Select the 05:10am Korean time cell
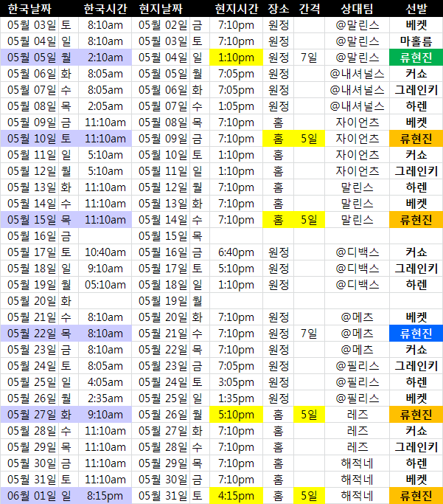Screen dimensions: 443x504 (x=105, y=285)
